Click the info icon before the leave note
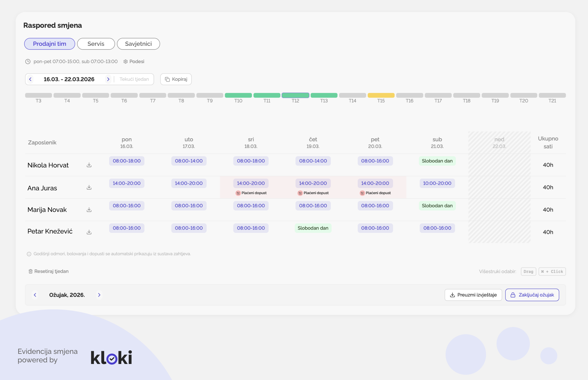 (29, 254)
